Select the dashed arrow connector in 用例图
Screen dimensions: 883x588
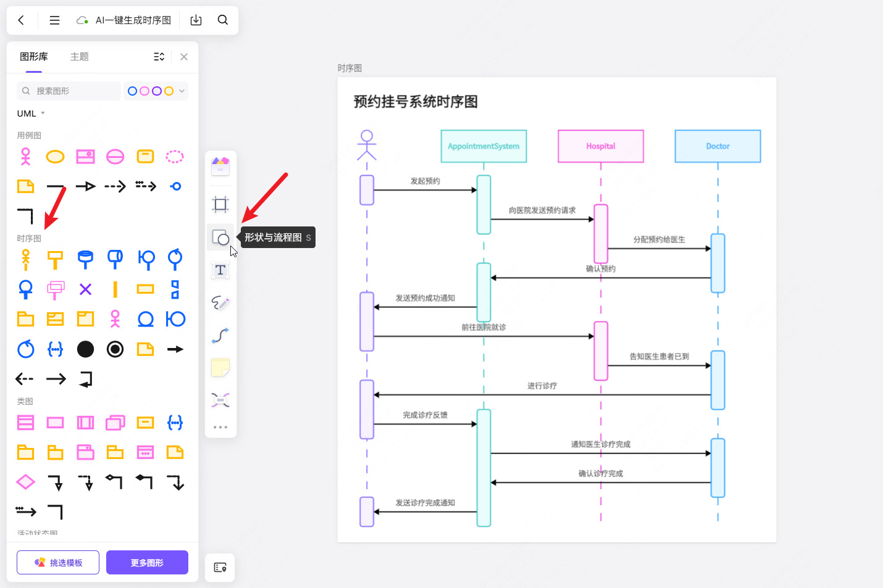(x=115, y=186)
